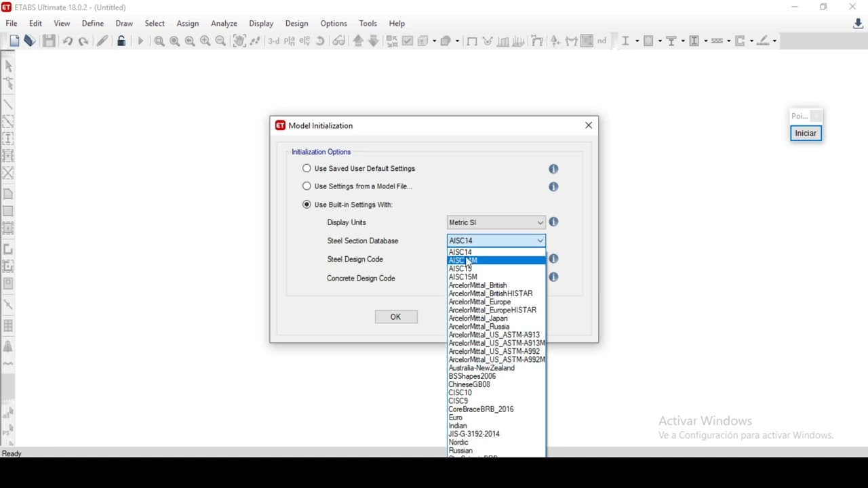Choose ChineseGB08 from the list

click(x=496, y=384)
